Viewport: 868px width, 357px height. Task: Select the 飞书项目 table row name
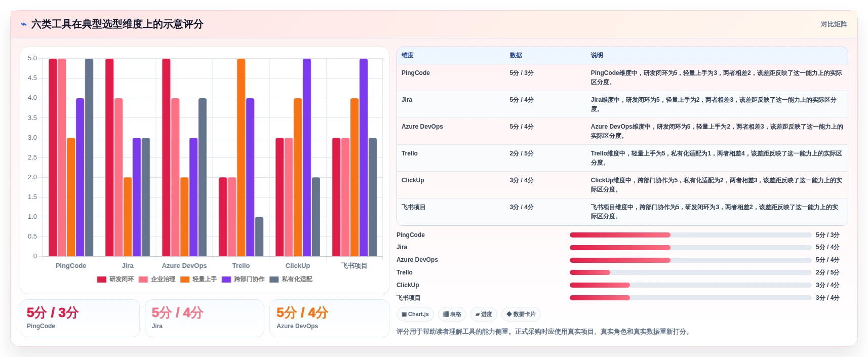(x=414, y=207)
